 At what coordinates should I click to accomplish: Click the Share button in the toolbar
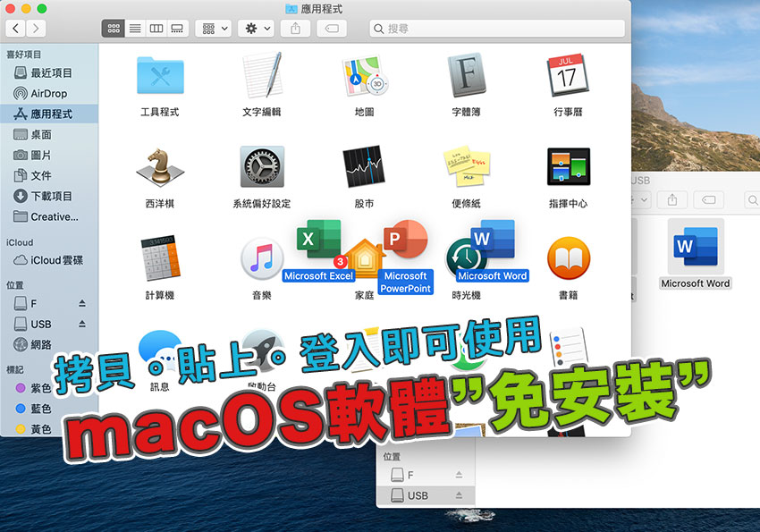tap(295, 29)
